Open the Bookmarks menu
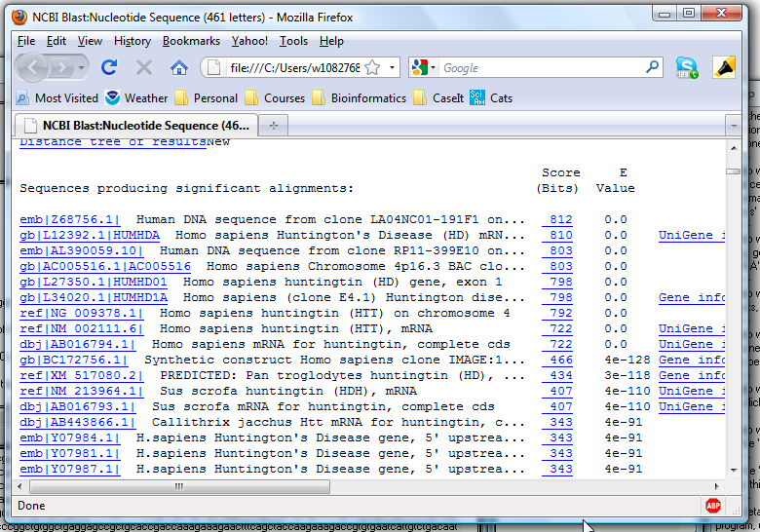Viewport: 760px width, 532px height. (191, 41)
